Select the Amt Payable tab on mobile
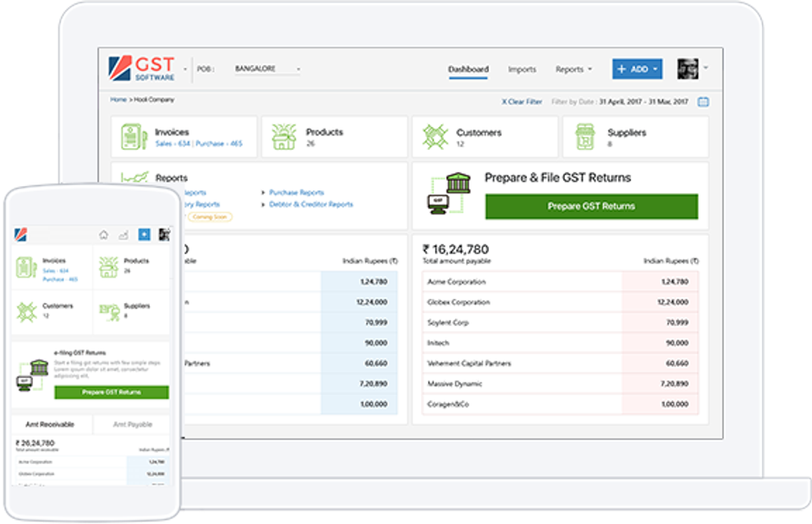The image size is (812, 524). pyautogui.click(x=132, y=424)
